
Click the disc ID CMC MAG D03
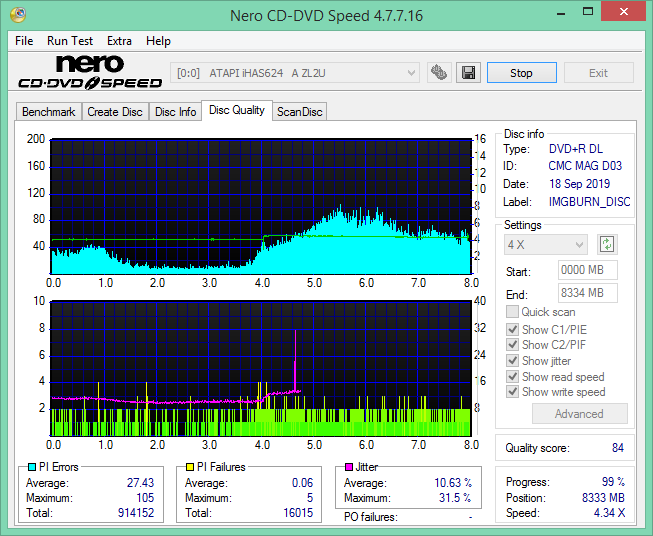pos(585,166)
